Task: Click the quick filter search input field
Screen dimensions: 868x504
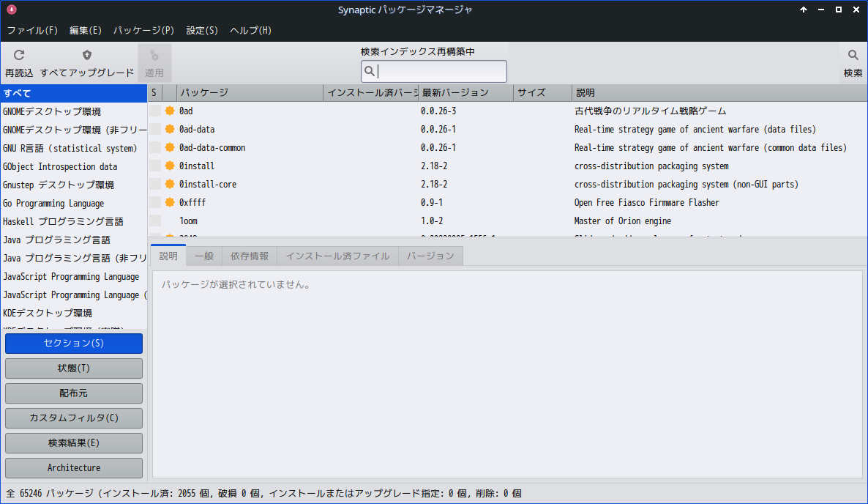Action: pos(434,72)
